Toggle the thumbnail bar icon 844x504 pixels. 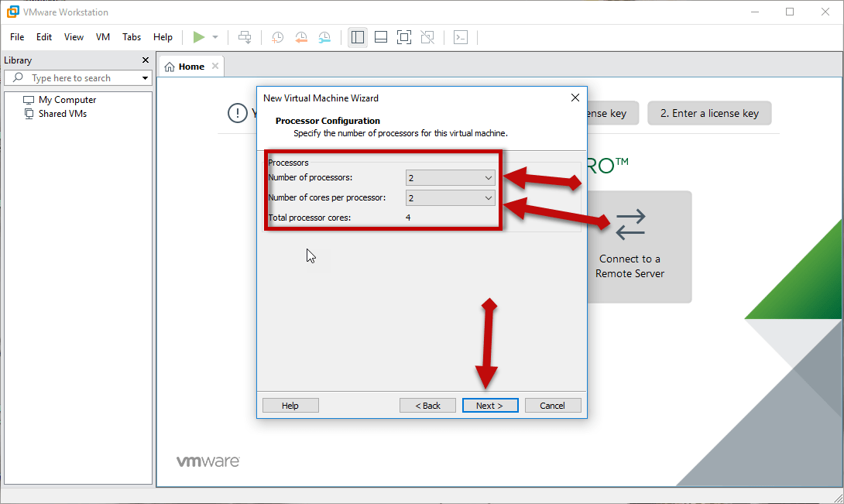[380, 37]
